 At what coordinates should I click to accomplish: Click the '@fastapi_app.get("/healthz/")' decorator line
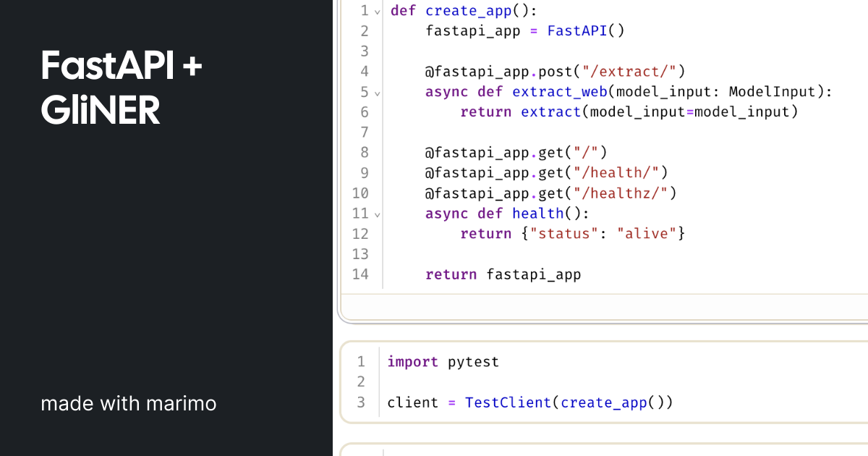550,193
